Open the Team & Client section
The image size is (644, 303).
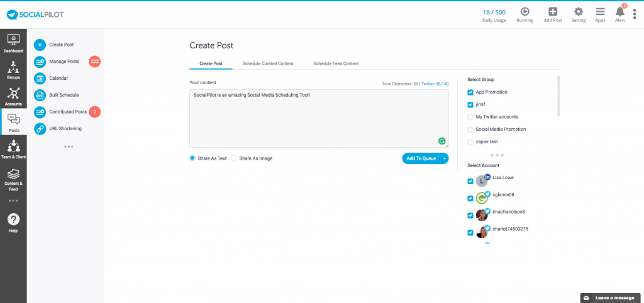point(13,149)
